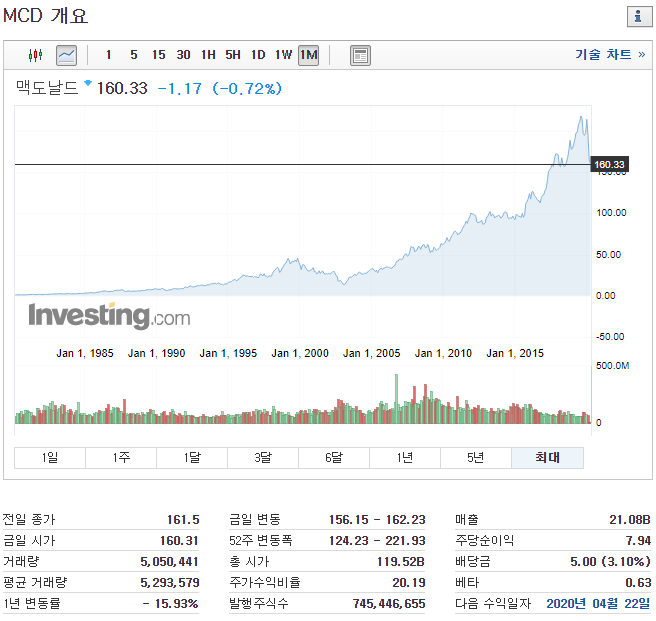This screenshot has height=621, width=656.
Task: Click the price 160.33 beside 맥도날드
Action: click(122, 89)
